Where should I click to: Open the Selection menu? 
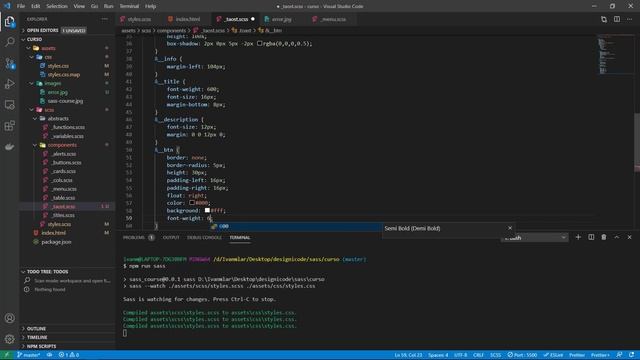coord(57,6)
